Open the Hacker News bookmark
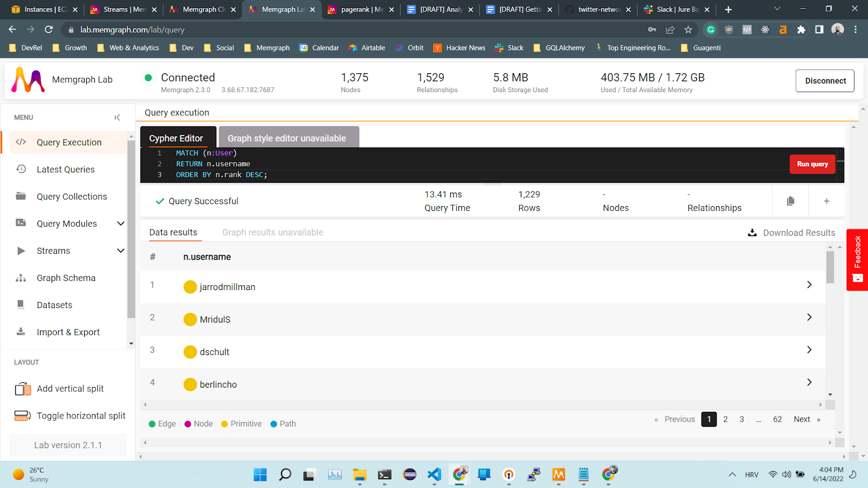This screenshot has width=868, height=488. click(x=459, y=48)
